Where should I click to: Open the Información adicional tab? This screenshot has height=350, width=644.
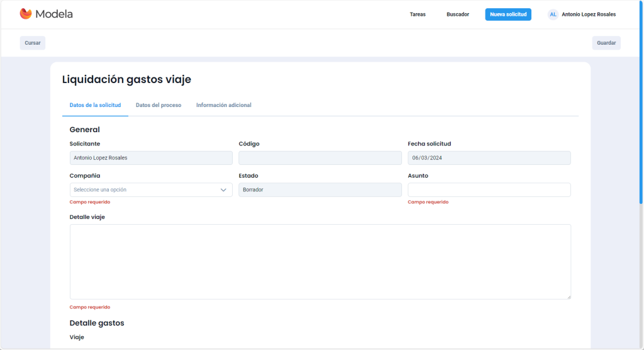click(223, 105)
